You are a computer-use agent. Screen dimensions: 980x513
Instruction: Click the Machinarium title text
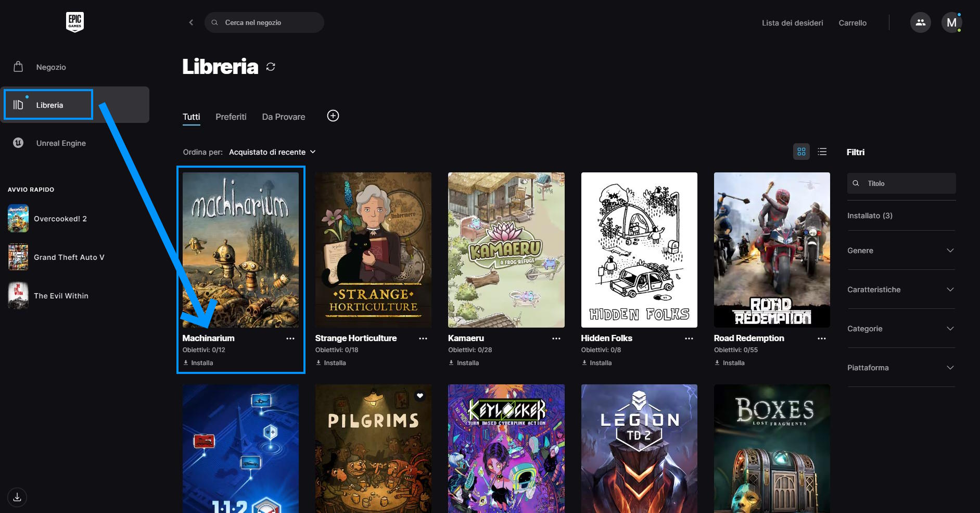click(x=208, y=338)
